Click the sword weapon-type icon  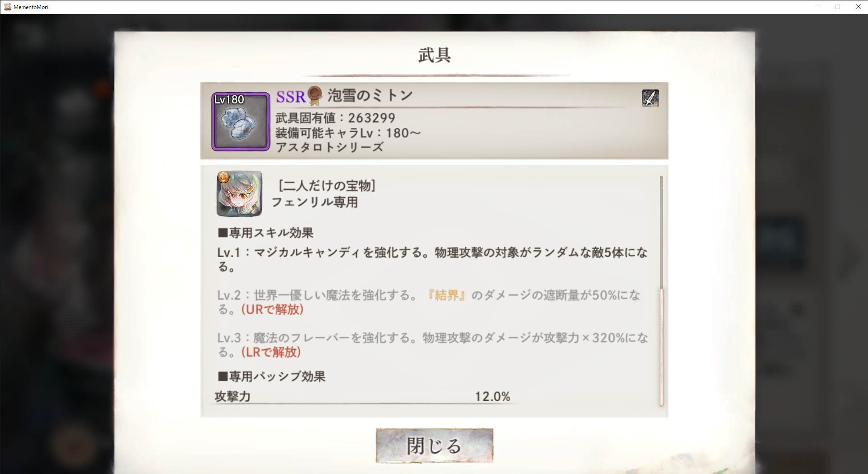click(x=650, y=98)
